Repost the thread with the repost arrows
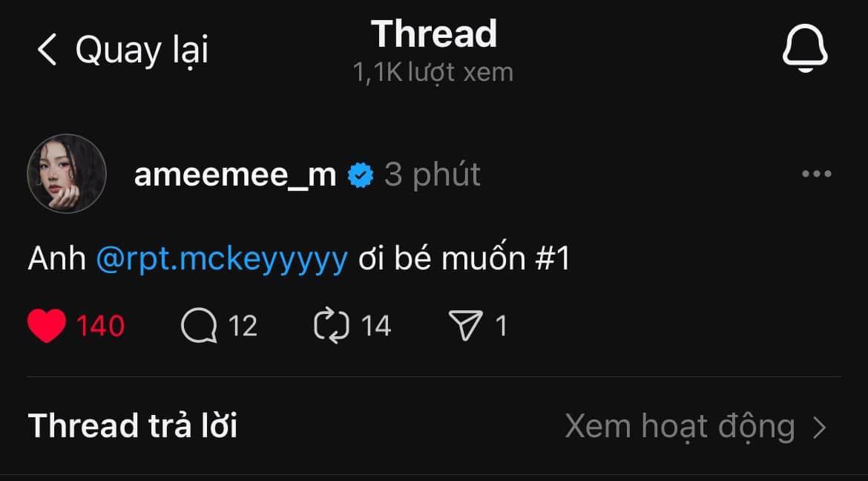This screenshot has width=868, height=481. point(332,327)
